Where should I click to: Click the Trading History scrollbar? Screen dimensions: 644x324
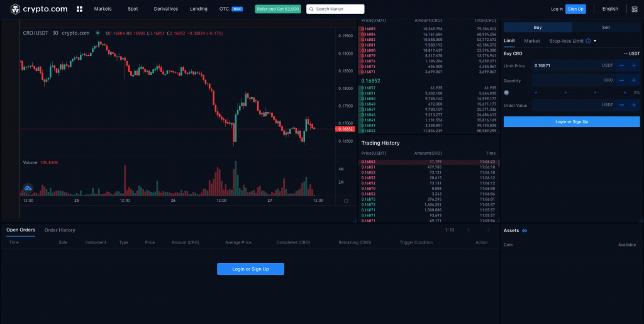coord(499,162)
